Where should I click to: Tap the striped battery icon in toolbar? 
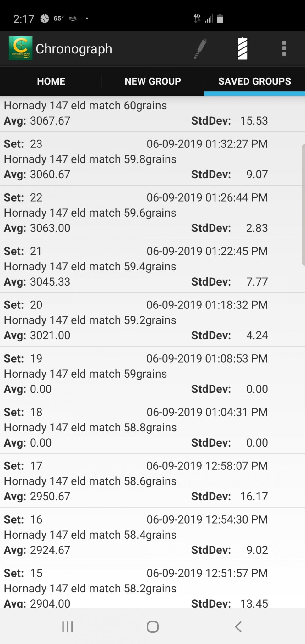242,48
